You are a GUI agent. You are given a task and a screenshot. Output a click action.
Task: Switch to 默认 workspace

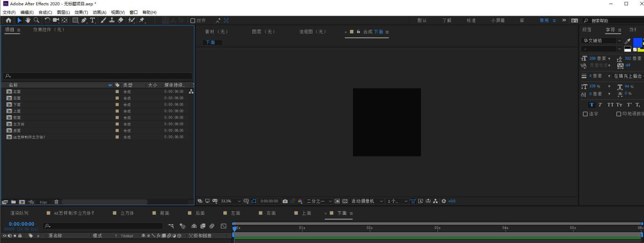[x=422, y=21]
